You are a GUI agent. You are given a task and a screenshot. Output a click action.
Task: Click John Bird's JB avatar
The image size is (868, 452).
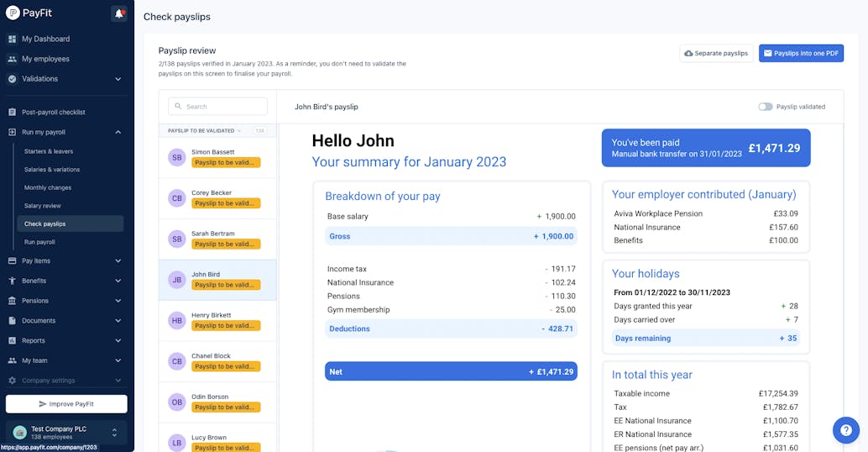176,280
